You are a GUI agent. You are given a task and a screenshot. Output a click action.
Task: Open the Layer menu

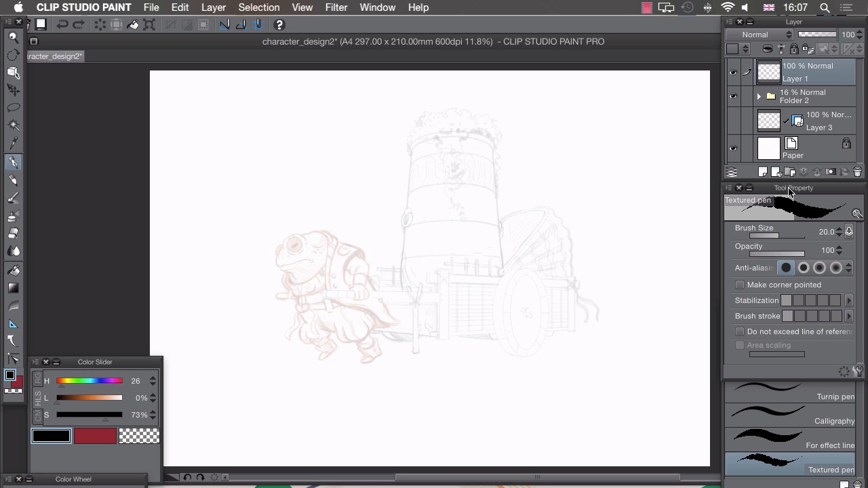coord(213,7)
